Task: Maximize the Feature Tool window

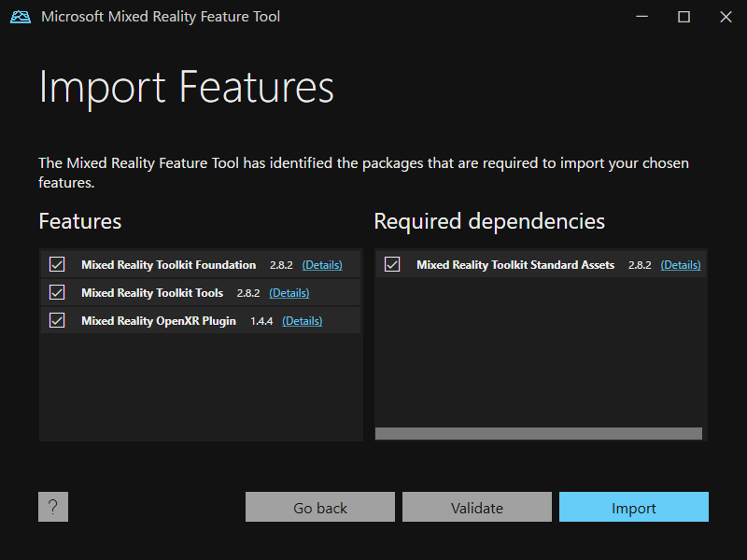Action: [x=684, y=17]
